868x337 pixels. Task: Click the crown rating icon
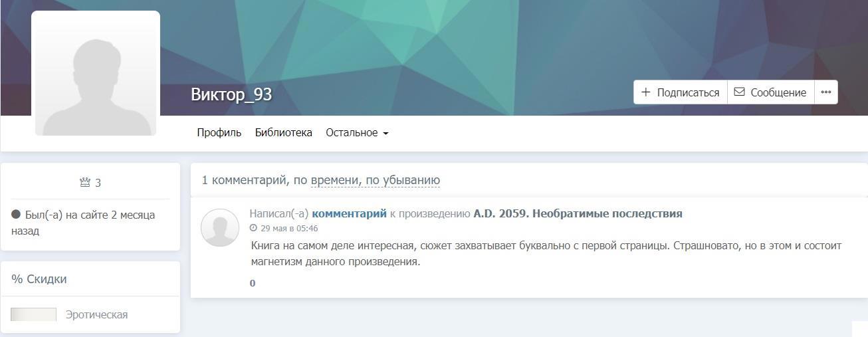coord(84,183)
